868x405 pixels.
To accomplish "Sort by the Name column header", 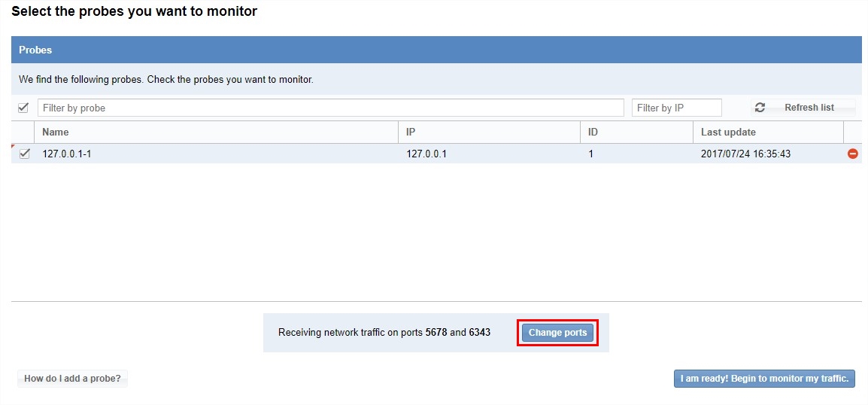I will tap(56, 132).
